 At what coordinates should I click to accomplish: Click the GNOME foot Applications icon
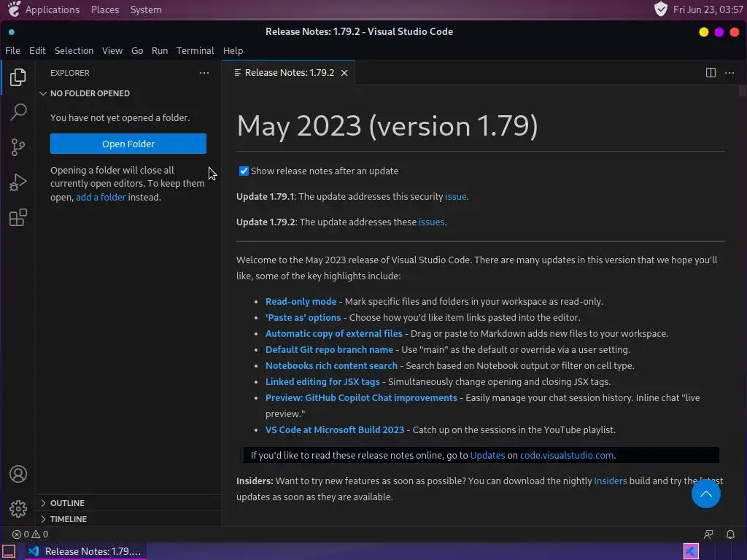15,9
